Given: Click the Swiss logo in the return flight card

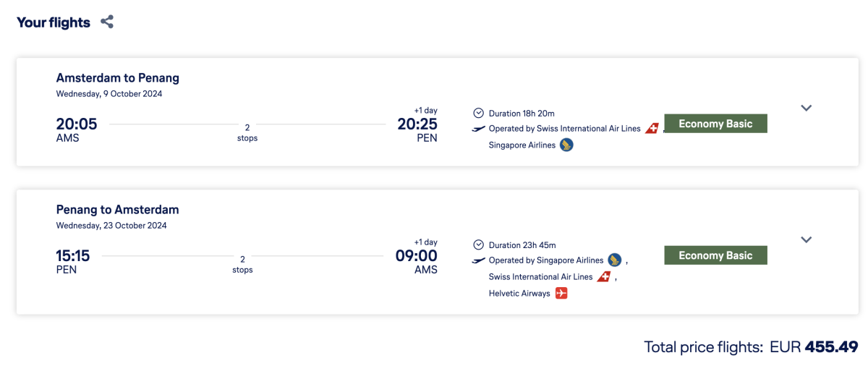Looking at the screenshot, I should pyautogui.click(x=604, y=277).
